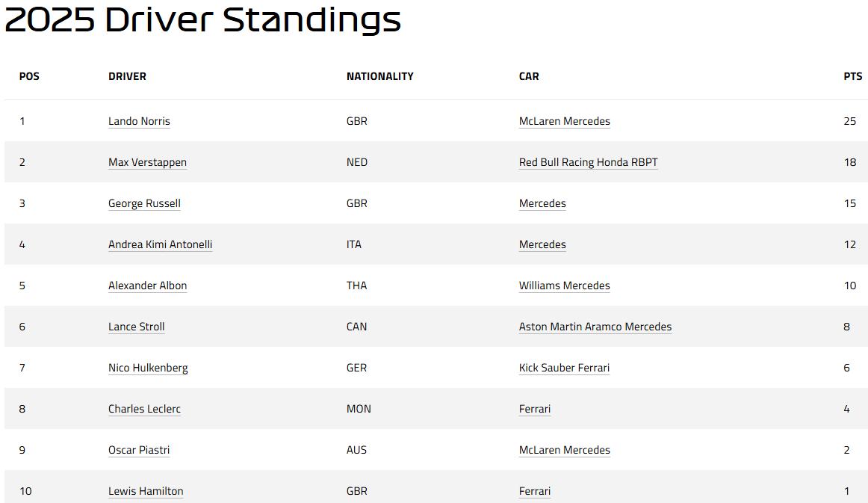The image size is (868, 503).
Task: Open Andrea Kimi Antonelli profile
Action: 160,244
